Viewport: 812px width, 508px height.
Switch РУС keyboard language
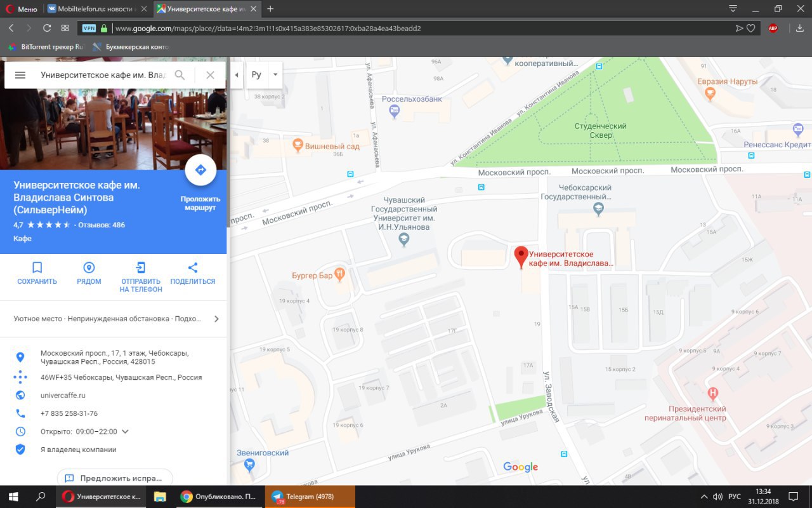point(734,497)
